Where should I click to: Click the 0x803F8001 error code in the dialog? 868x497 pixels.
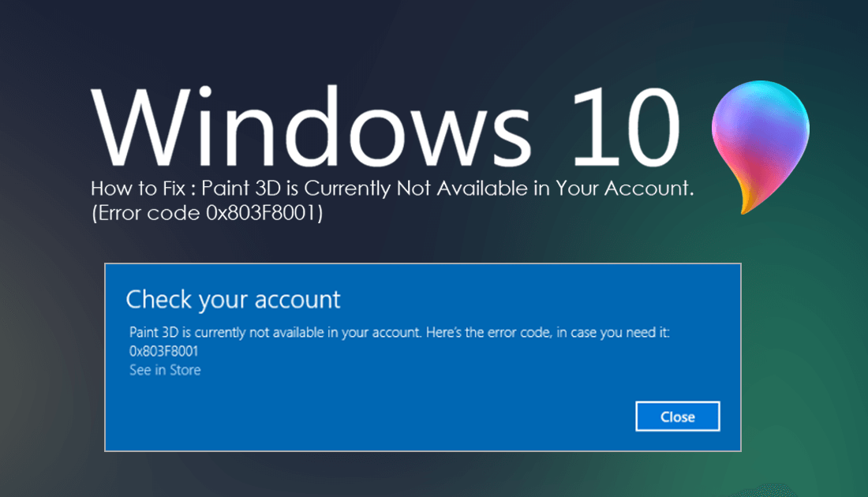pos(164,351)
